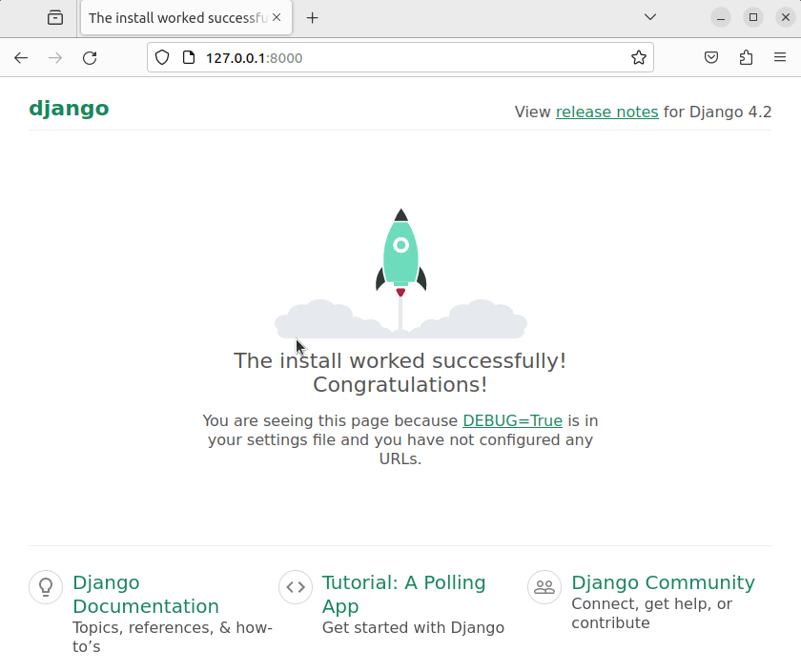Expand the list all tabs chevron

tap(649, 17)
